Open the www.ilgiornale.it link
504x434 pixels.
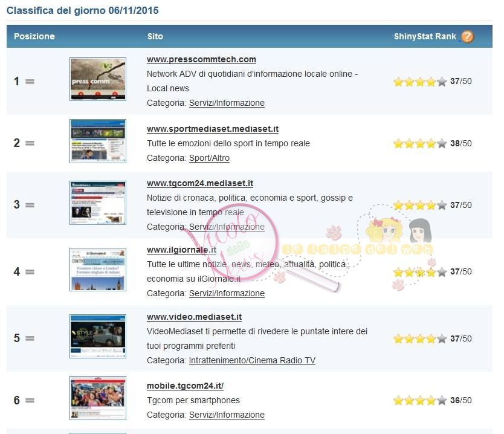pos(182,250)
